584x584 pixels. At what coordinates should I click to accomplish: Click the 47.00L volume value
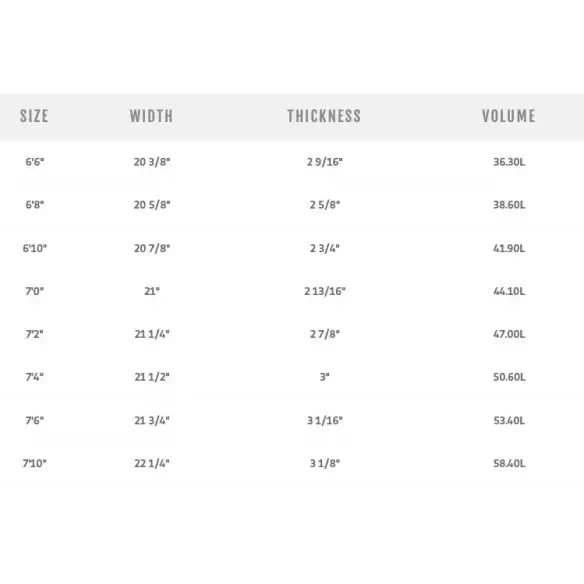509,334
